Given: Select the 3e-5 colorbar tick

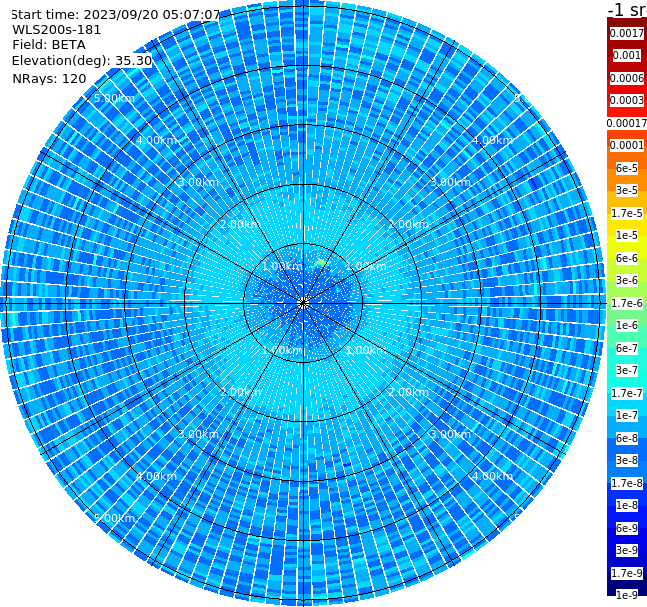Looking at the screenshot, I should [x=627, y=190].
